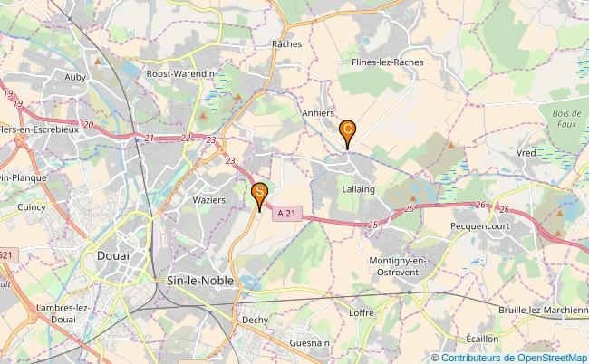The width and height of the screenshot is (589, 364).
Task: Click the orange C map marker
Action: coord(347,134)
